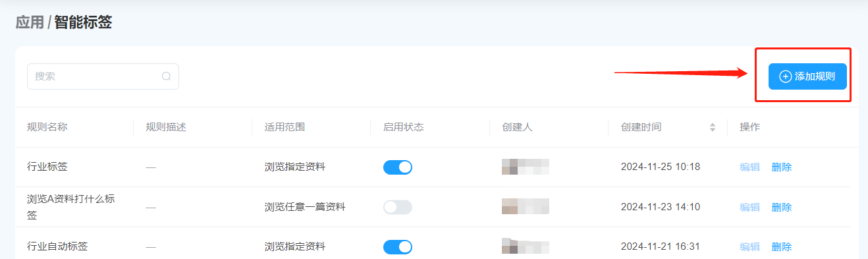Click creator avatar in 行业自动标签 row
Viewport: 868px width, 259px height.
click(526, 246)
